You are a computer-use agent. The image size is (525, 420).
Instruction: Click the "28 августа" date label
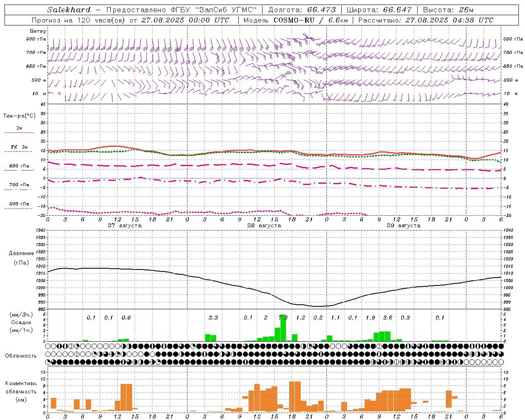pos(264,226)
